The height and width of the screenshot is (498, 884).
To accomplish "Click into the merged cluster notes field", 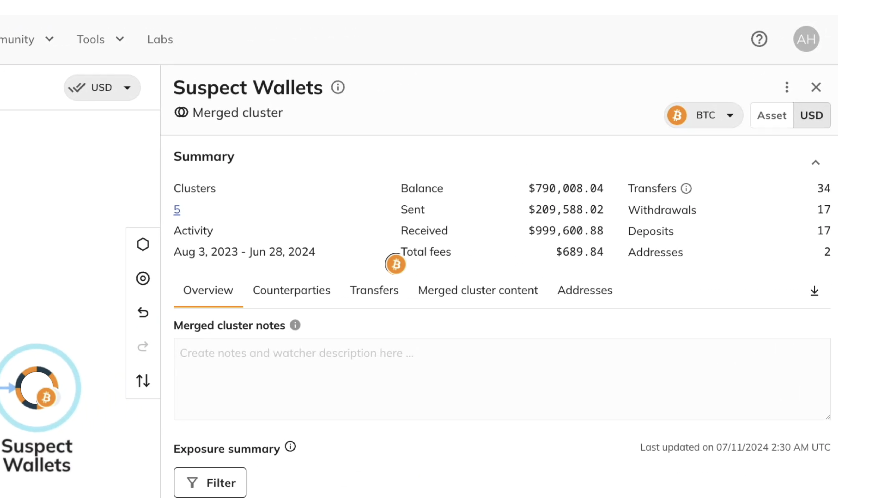I will [x=501, y=378].
